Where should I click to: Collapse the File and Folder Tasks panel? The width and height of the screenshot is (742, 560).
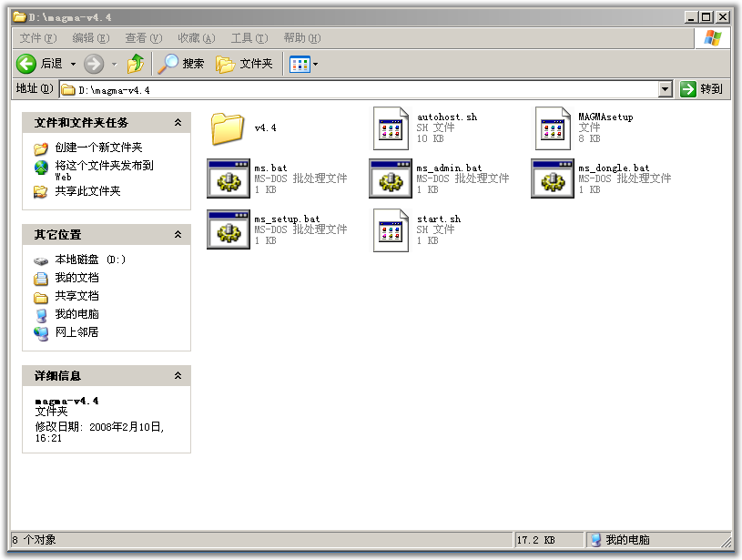point(178,123)
